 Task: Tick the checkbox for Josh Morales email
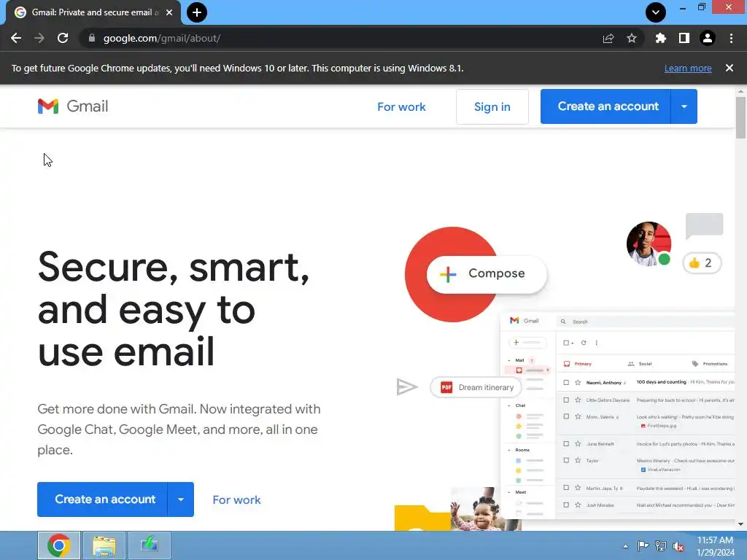pos(566,505)
